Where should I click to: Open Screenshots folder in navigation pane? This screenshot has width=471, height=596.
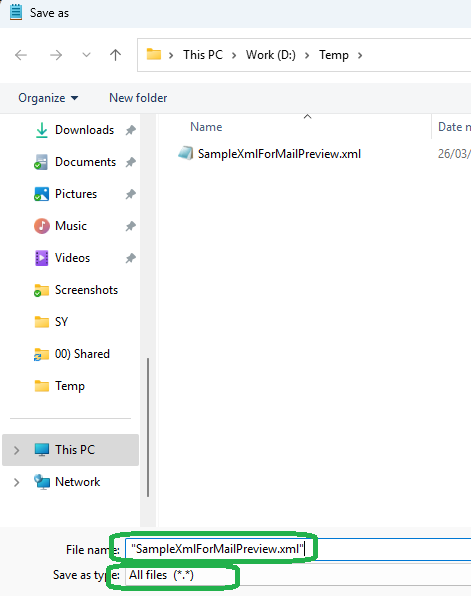click(86, 290)
